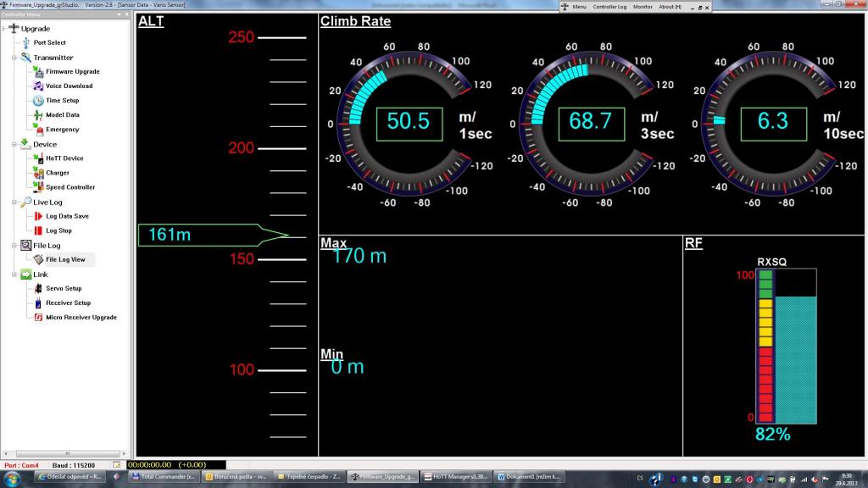
Task: Open the About (H) menu
Action: [670, 7]
